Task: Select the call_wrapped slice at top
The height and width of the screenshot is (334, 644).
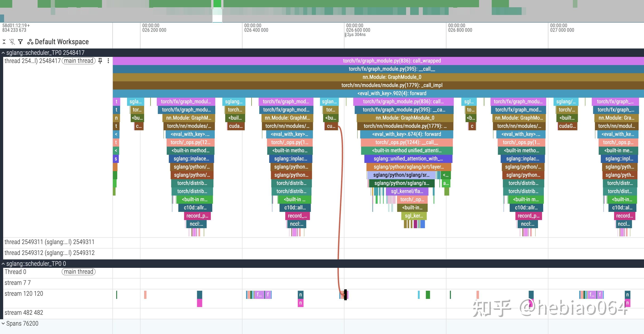Action: [392, 61]
